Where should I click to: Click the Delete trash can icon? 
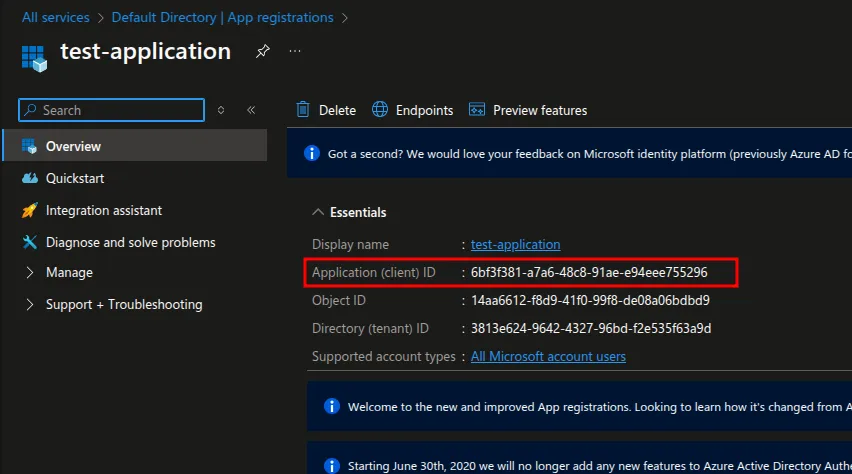coord(303,110)
